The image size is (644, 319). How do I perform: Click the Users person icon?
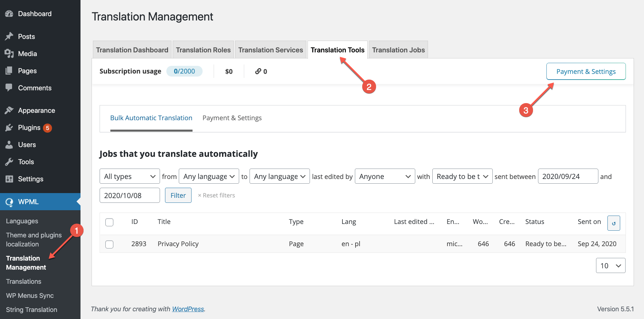9,144
